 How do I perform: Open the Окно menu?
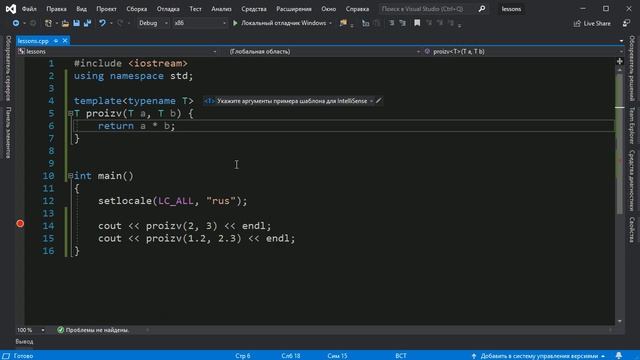click(x=328, y=9)
